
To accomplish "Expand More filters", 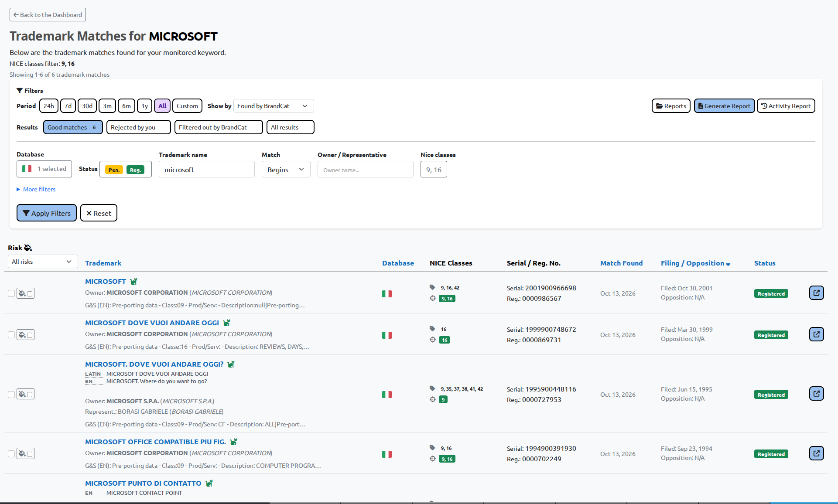I will click(36, 189).
